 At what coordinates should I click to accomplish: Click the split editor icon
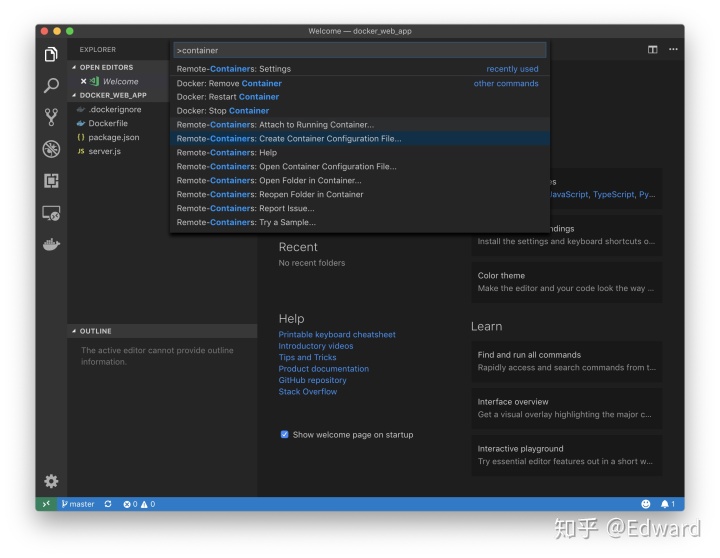point(652,49)
